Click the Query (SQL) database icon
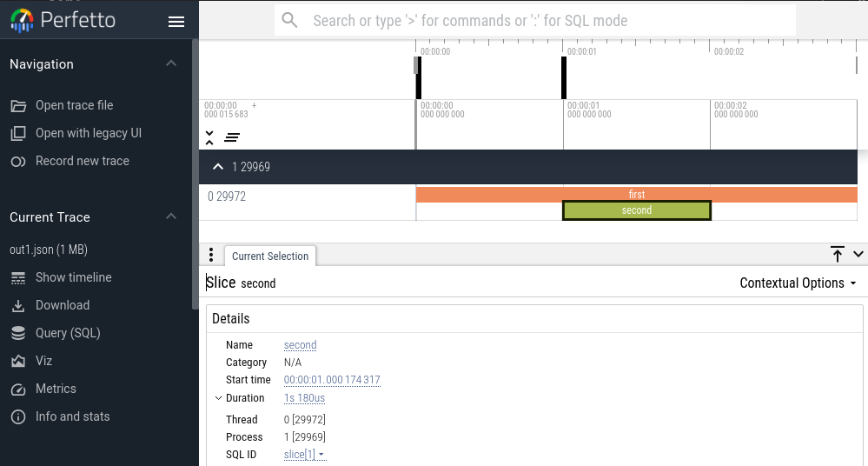 [18, 333]
